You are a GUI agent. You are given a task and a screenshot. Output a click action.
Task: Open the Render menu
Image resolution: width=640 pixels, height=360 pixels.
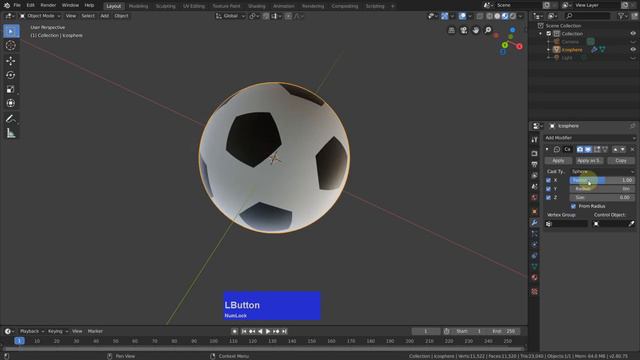pyautogui.click(x=48, y=5)
